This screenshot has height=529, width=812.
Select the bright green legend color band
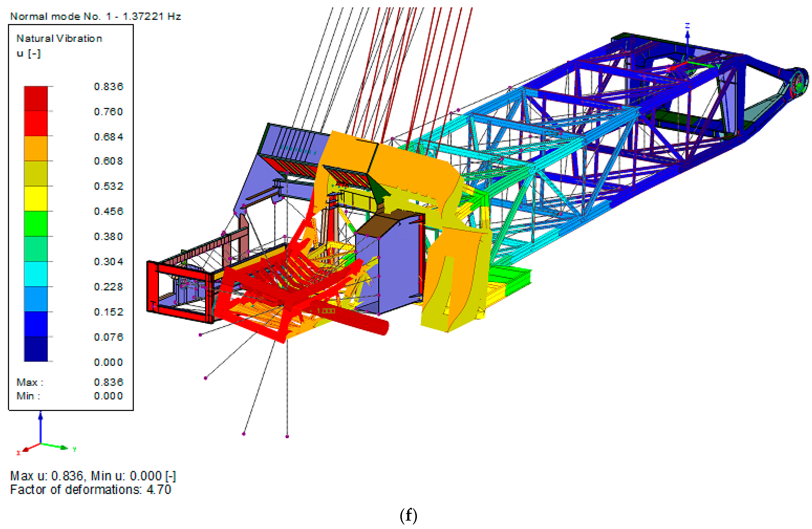[36, 223]
